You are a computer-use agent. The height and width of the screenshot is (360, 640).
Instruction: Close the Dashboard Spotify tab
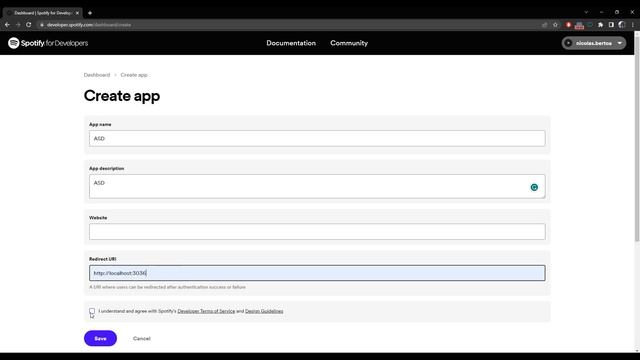[x=77, y=13]
